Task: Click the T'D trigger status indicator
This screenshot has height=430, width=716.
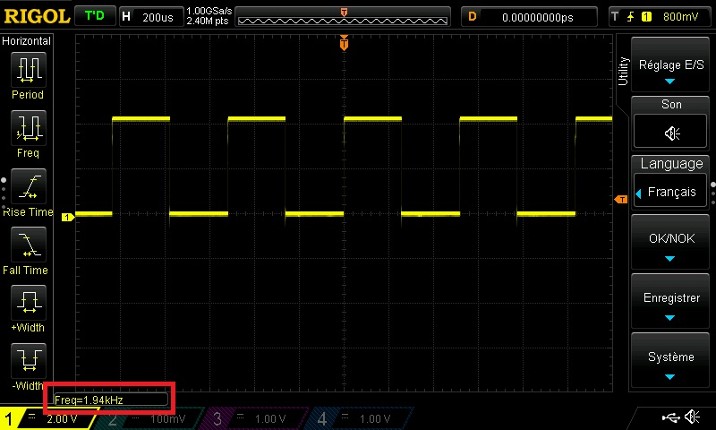Action: 94,17
